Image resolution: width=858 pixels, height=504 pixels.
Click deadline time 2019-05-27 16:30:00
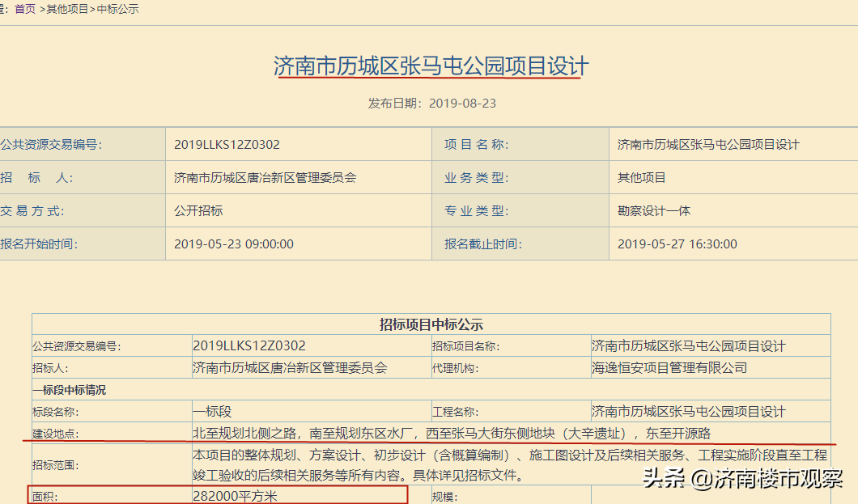coord(677,244)
